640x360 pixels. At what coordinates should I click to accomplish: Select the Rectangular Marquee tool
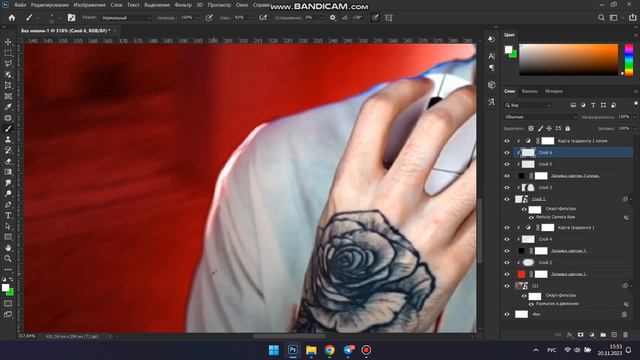[8, 53]
